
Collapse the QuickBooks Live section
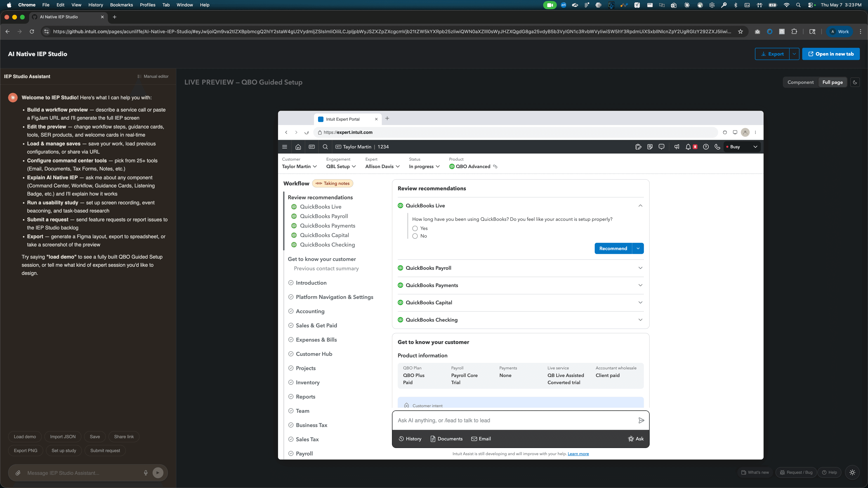tap(640, 206)
